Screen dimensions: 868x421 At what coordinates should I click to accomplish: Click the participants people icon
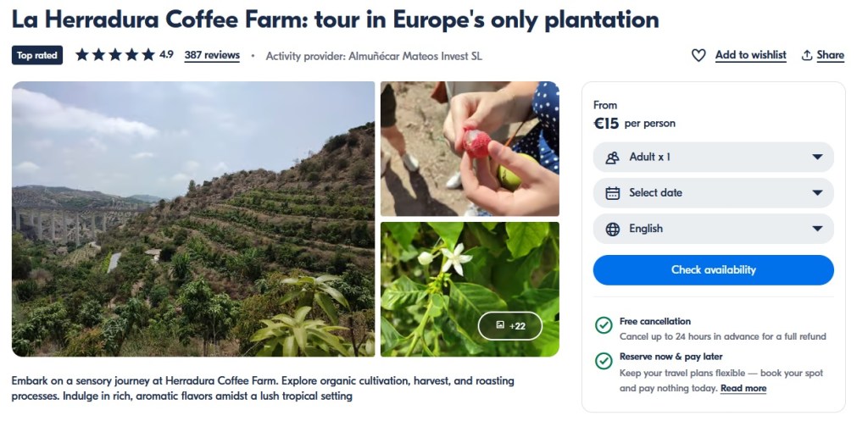tap(613, 158)
